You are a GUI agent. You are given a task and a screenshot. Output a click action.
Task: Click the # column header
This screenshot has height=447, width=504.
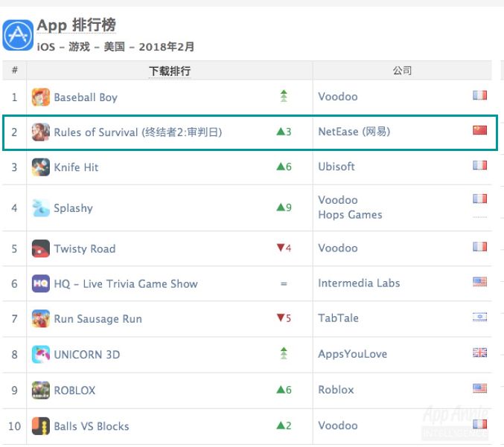click(x=14, y=70)
